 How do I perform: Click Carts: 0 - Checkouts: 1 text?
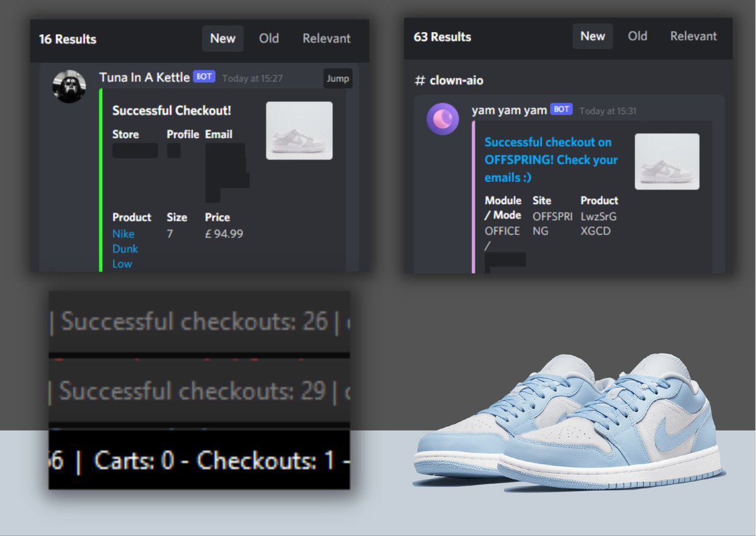[x=214, y=460]
